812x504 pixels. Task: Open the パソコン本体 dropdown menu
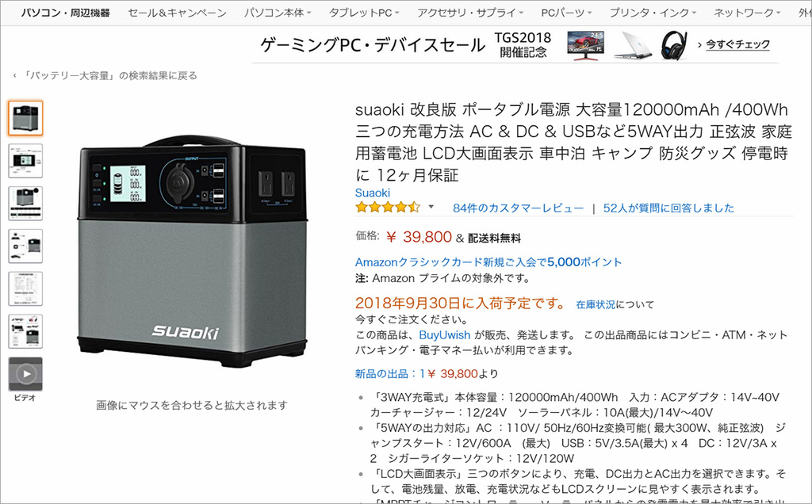(278, 13)
